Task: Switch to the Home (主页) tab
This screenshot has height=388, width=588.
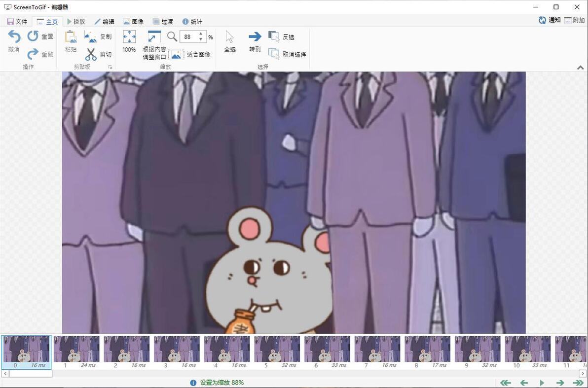Action: tap(47, 22)
